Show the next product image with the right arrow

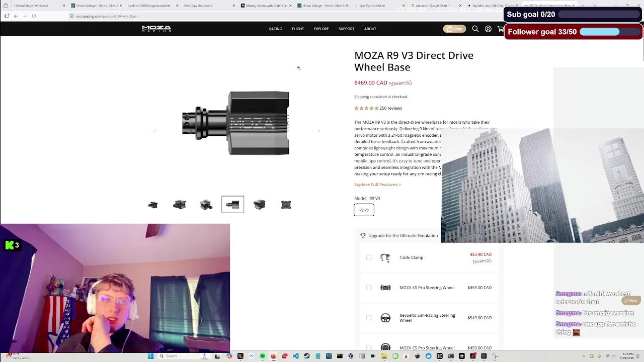pyautogui.click(x=318, y=131)
